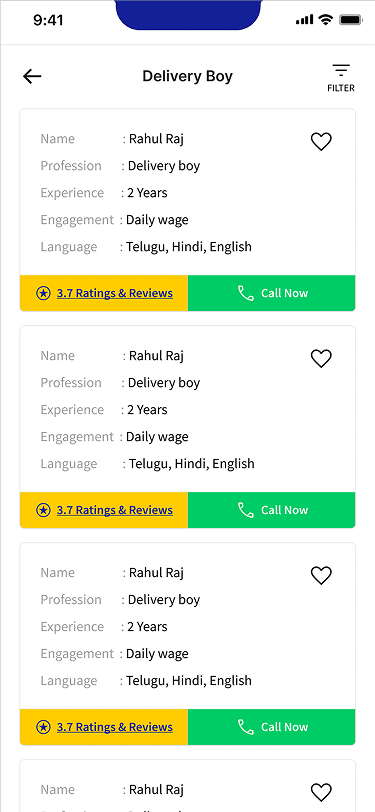
Task: Go back using the left arrow icon
Action: pyautogui.click(x=32, y=77)
